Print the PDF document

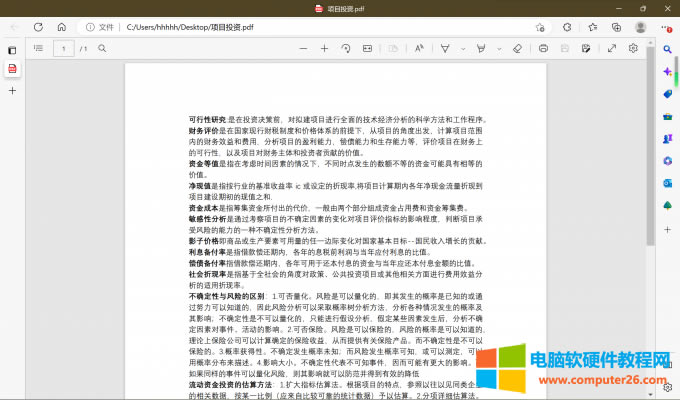543,48
